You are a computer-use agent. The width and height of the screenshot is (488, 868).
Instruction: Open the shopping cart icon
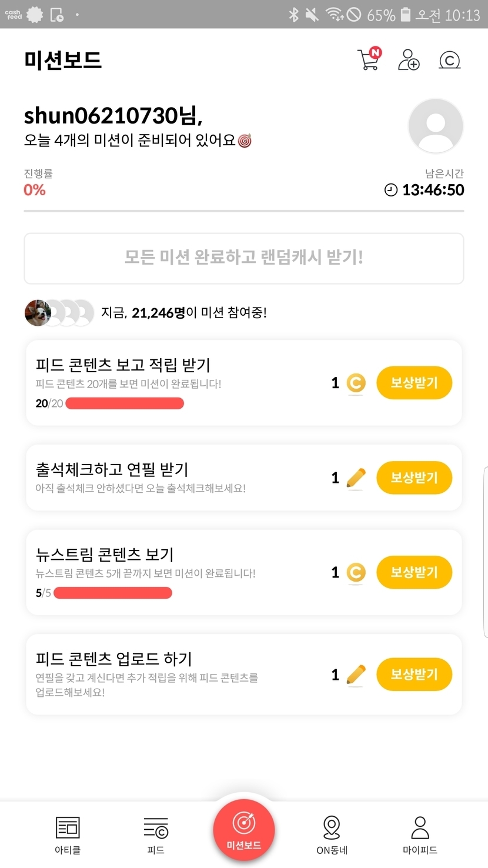pos(369,59)
